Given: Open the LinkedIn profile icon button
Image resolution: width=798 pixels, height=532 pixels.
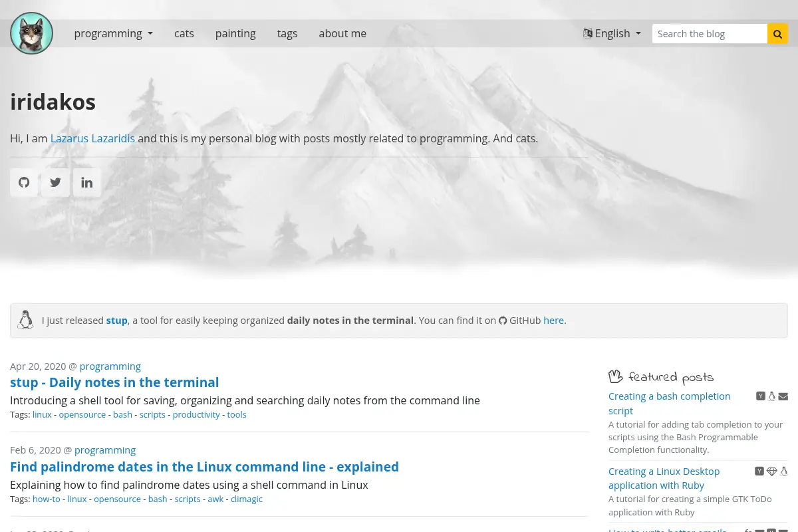Looking at the screenshot, I should 87,182.
